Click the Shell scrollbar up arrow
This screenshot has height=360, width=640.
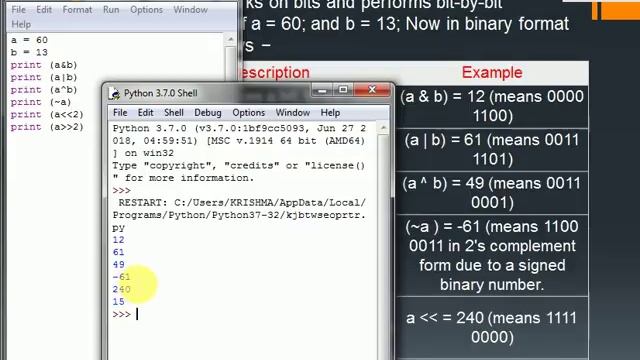click(x=383, y=128)
